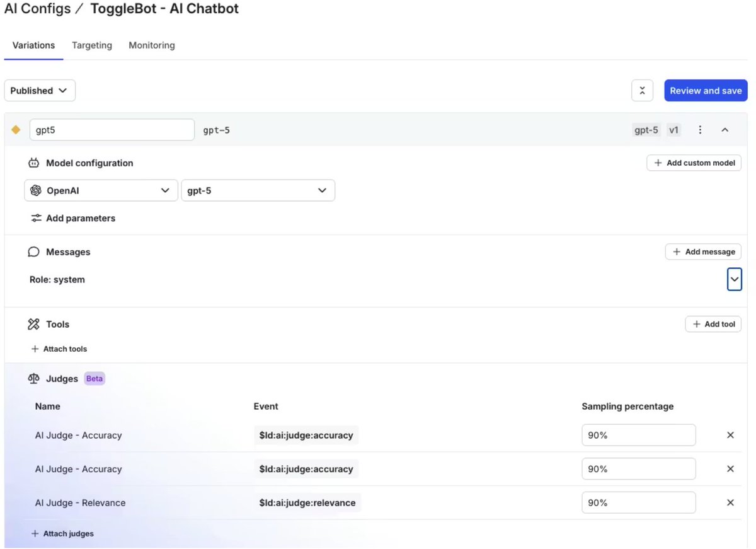Click the OpenAI logo icon in provider dropdown
The height and width of the screenshot is (549, 756).
(x=36, y=190)
